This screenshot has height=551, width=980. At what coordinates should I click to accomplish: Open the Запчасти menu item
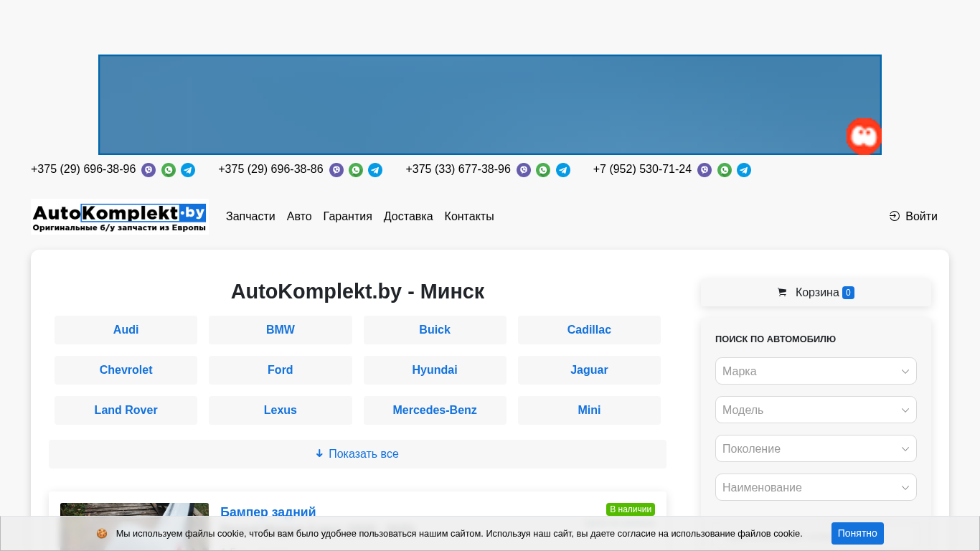tap(250, 217)
